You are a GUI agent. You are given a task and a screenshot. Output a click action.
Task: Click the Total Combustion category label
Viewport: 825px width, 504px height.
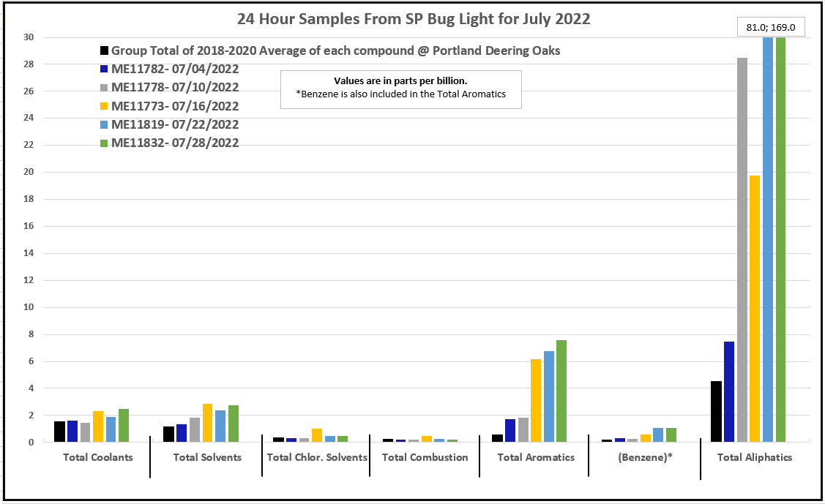pos(425,457)
